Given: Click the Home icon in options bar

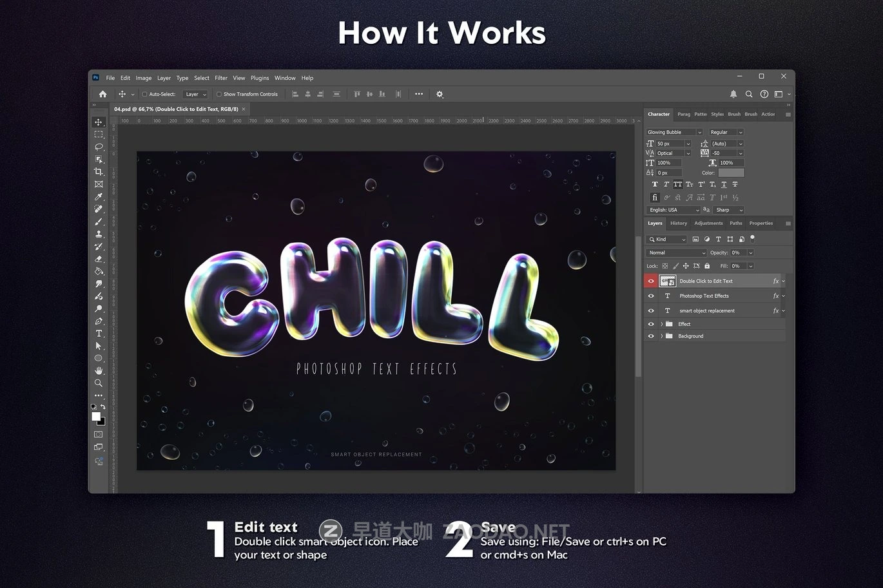Looking at the screenshot, I should [x=102, y=94].
